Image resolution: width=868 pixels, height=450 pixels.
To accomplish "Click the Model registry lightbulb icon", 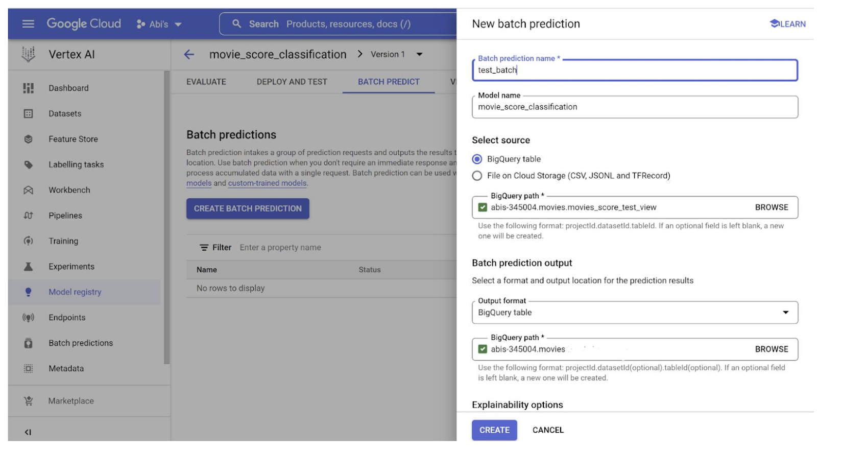I will pyautogui.click(x=29, y=292).
